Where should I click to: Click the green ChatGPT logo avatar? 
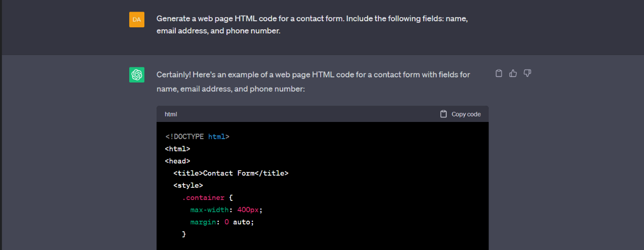tap(137, 75)
